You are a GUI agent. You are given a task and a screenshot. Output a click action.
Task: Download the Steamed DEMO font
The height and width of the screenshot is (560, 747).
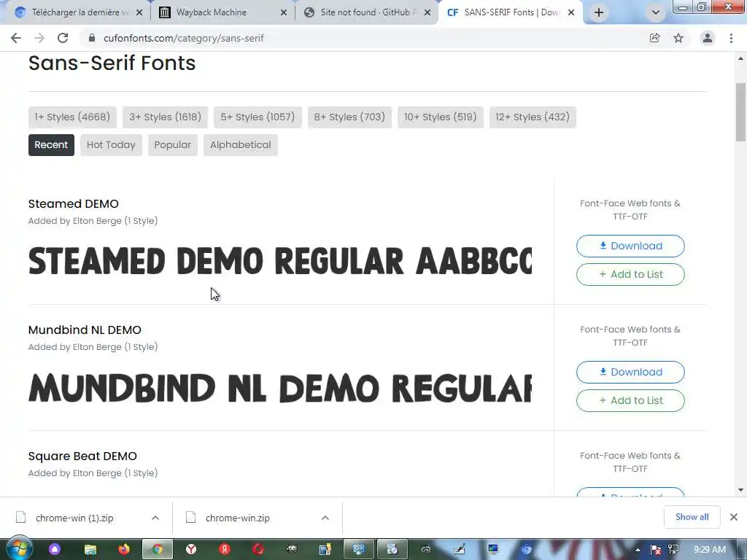pos(630,246)
